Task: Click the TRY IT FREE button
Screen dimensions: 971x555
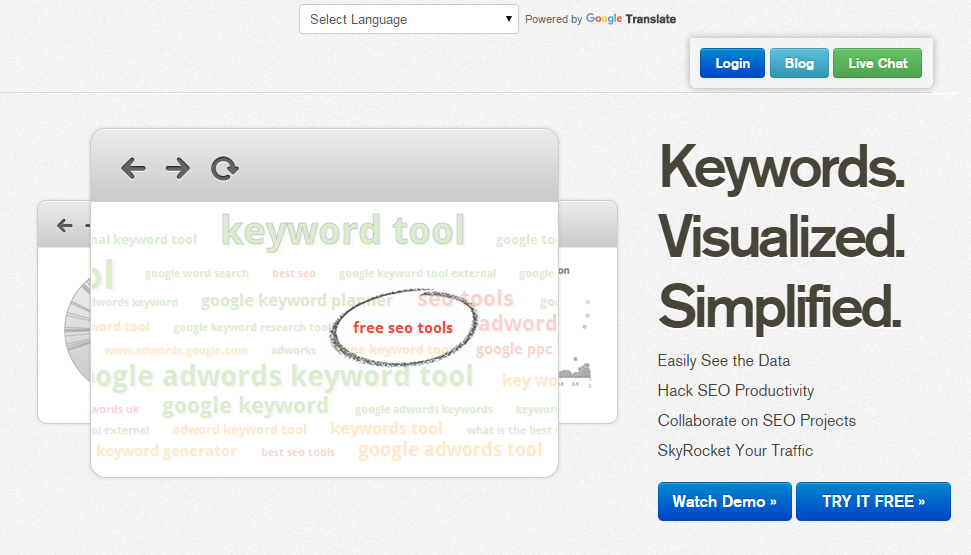Action: (873, 501)
